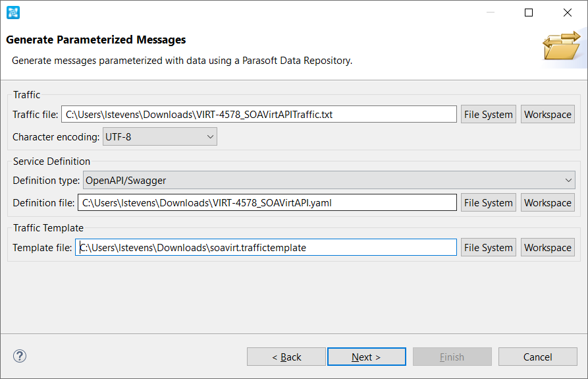588x379 pixels.
Task: Go to Next wizard page
Action: click(x=366, y=357)
